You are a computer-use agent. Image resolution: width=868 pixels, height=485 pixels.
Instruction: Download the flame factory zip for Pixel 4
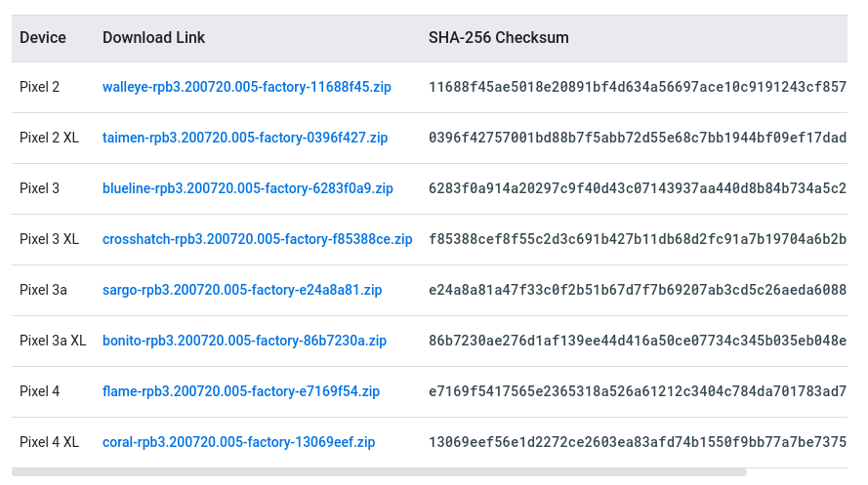point(241,391)
